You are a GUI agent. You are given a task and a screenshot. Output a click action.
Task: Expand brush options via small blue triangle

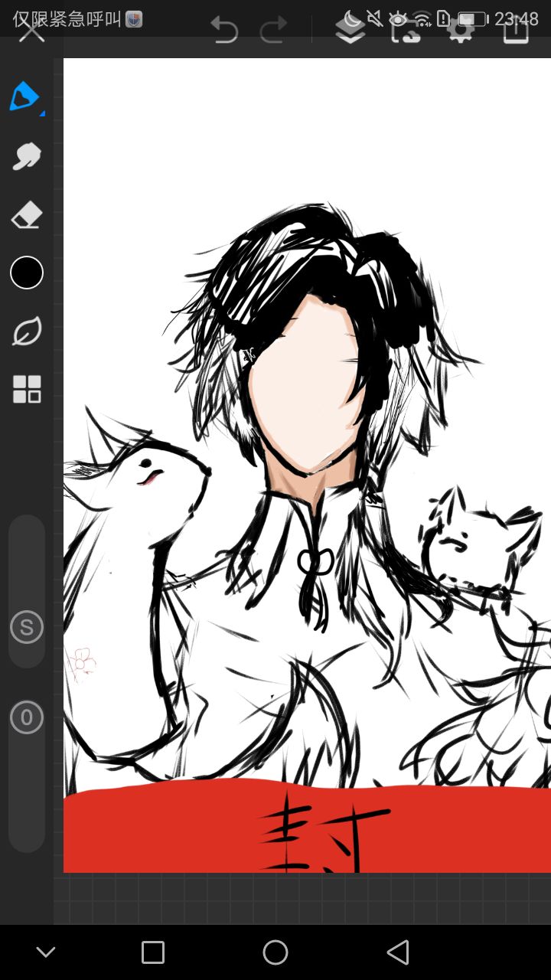[42, 113]
